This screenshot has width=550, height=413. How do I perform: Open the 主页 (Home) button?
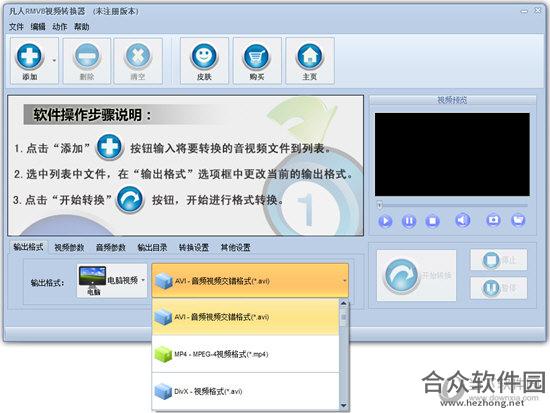click(x=310, y=61)
